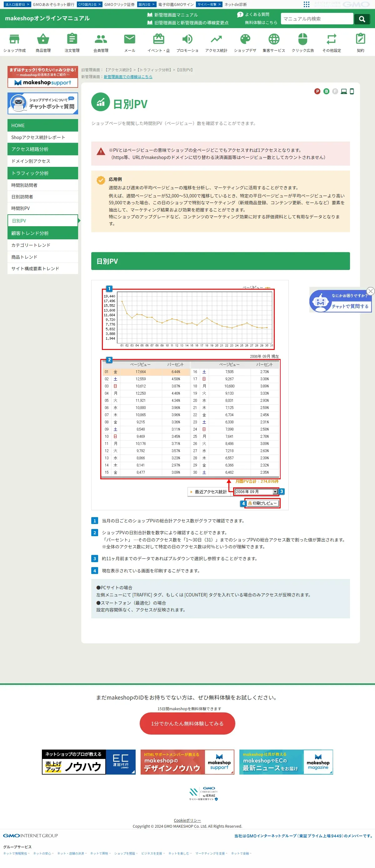
Task: Click the アクセス経路分析 sidebar header
Action: (43, 149)
